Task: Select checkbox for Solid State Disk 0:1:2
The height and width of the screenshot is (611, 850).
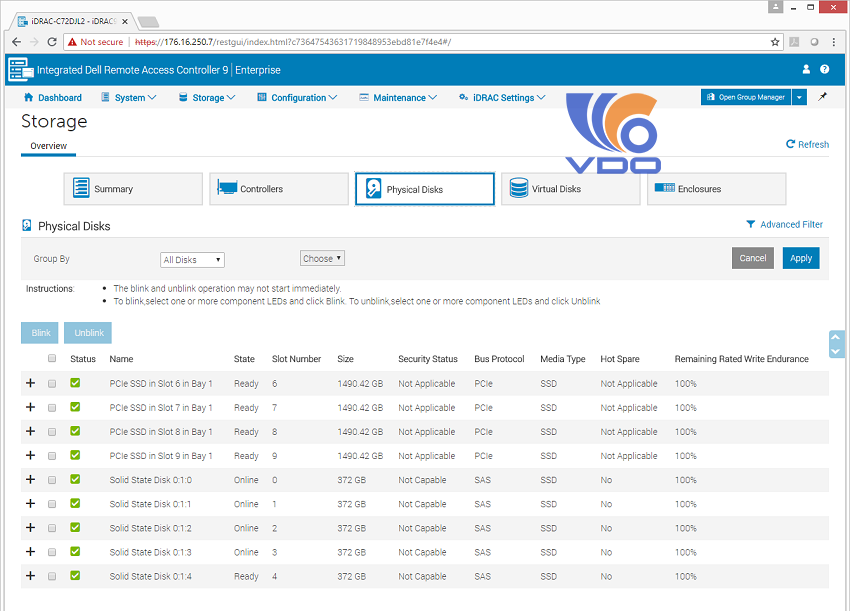Action: [x=52, y=528]
